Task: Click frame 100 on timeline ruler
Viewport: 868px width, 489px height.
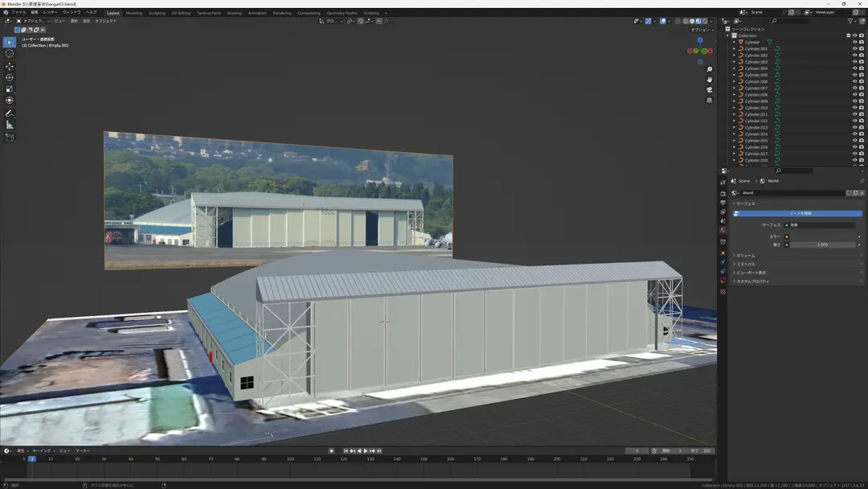Action: (290, 459)
